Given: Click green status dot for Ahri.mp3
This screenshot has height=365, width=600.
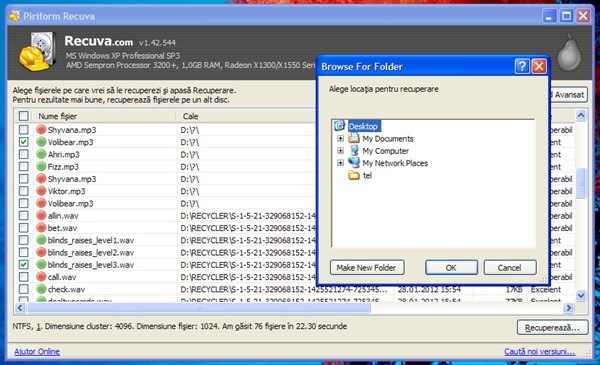Looking at the screenshot, I should (x=41, y=154).
